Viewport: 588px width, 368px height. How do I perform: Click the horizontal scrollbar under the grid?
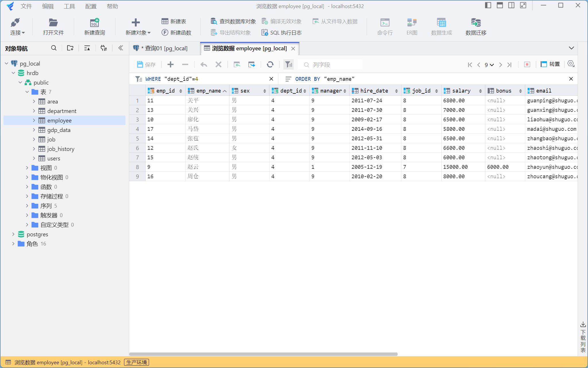coord(263,354)
